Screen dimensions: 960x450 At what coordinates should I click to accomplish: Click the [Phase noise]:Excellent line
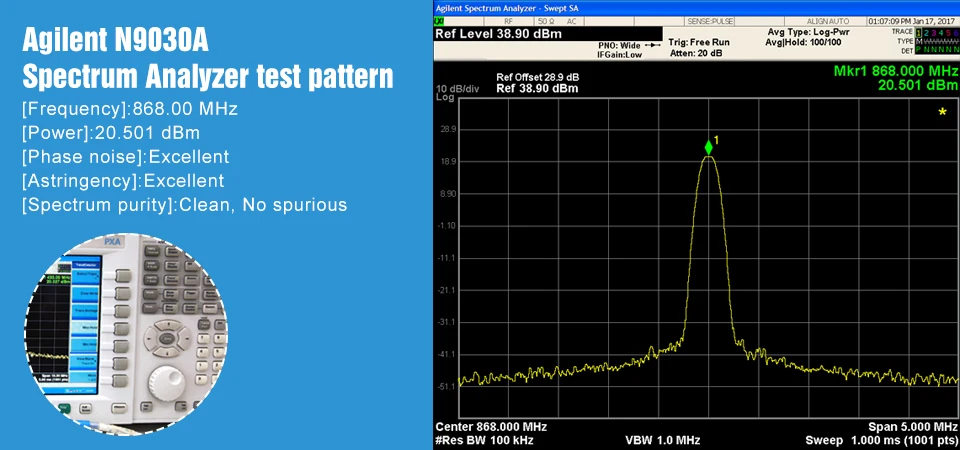point(126,157)
